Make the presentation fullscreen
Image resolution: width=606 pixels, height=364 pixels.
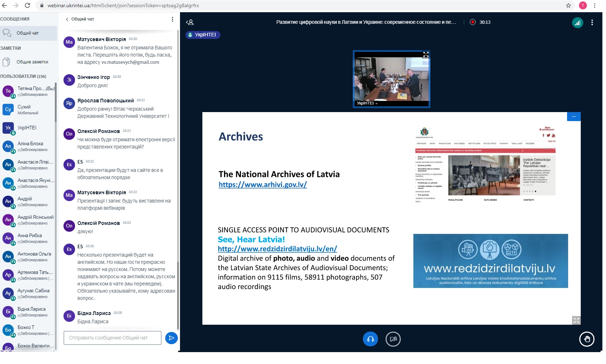[576, 320]
